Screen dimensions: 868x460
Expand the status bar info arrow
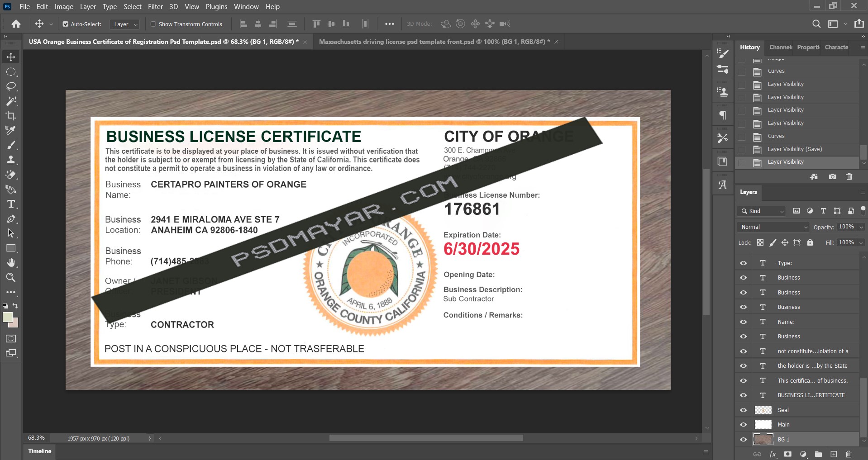pyautogui.click(x=149, y=438)
